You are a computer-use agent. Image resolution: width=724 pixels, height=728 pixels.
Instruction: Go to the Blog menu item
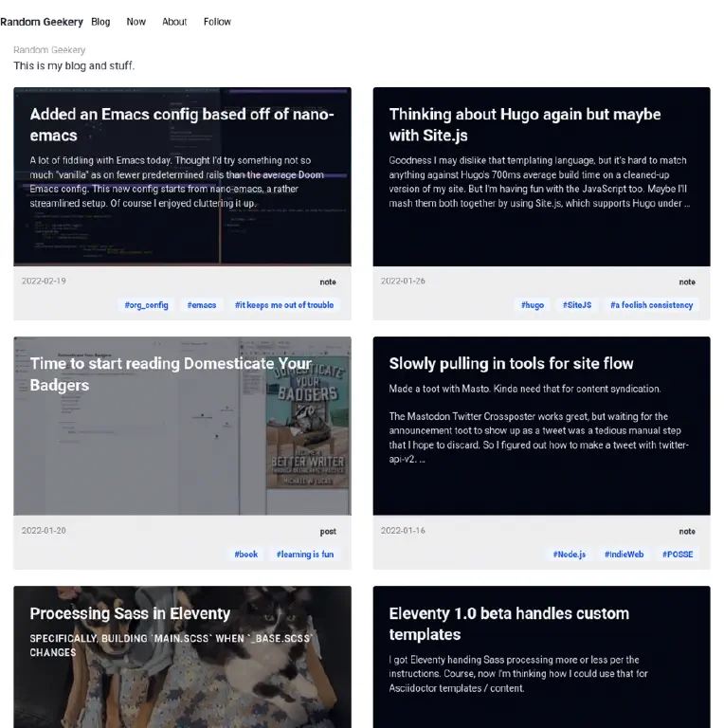click(100, 22)
